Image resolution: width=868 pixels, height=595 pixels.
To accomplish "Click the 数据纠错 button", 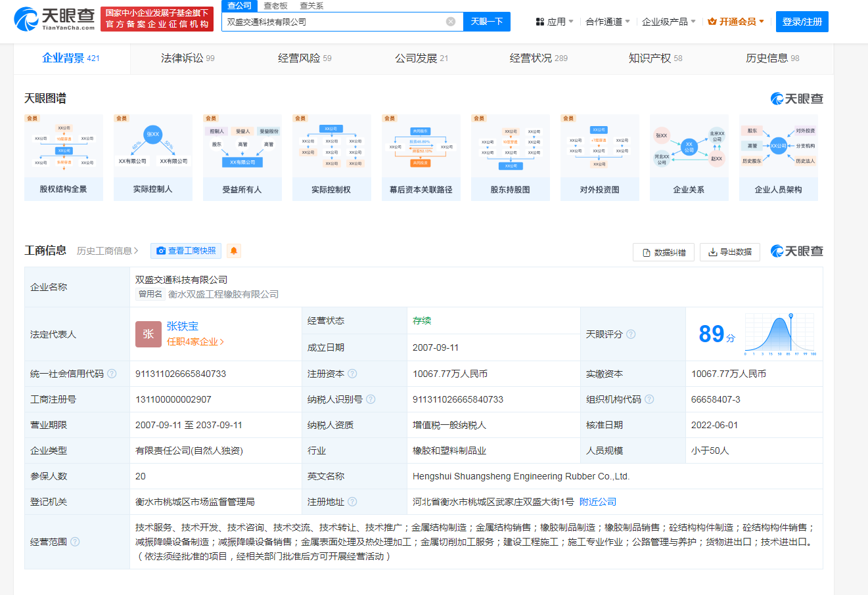I will pyautogui.click(x=664, y=252).
